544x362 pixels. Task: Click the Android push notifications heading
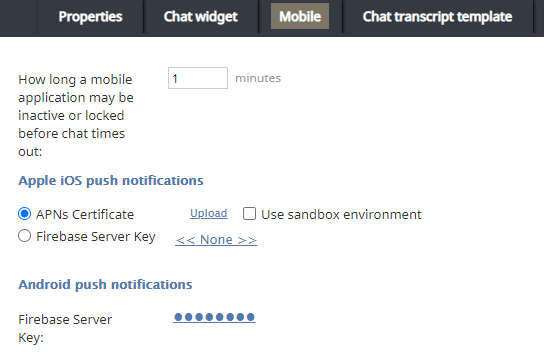[x=105, y=285]
